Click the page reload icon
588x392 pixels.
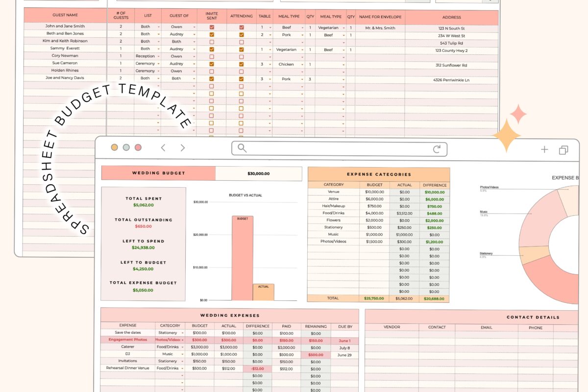[437, 149]
